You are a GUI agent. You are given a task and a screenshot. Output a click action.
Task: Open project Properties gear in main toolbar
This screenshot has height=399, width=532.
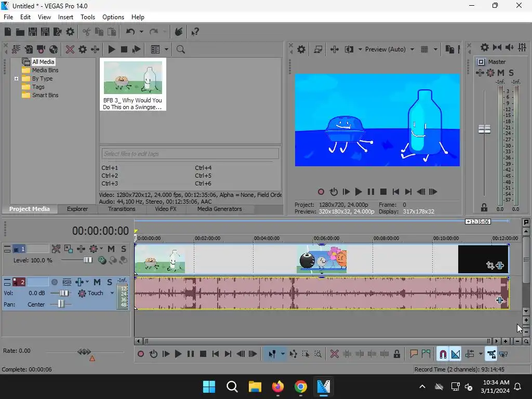point(70,32)
